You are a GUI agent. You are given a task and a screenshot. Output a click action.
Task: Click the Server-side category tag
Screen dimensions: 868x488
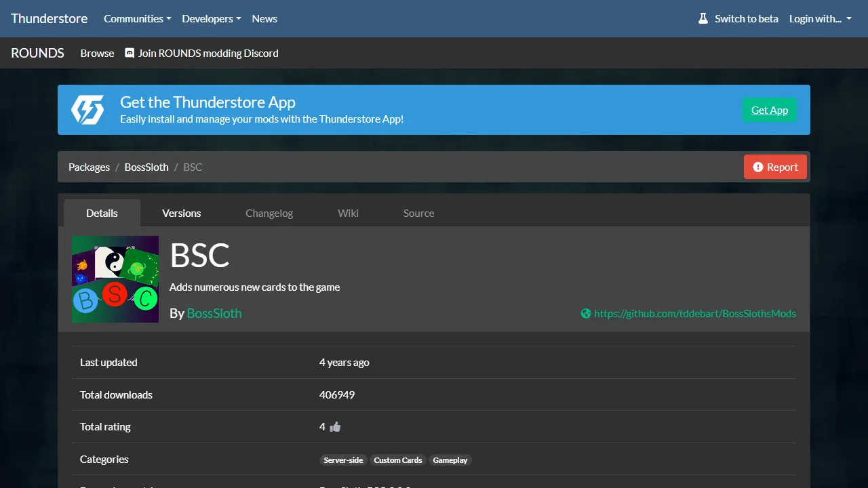click(343, 460)
